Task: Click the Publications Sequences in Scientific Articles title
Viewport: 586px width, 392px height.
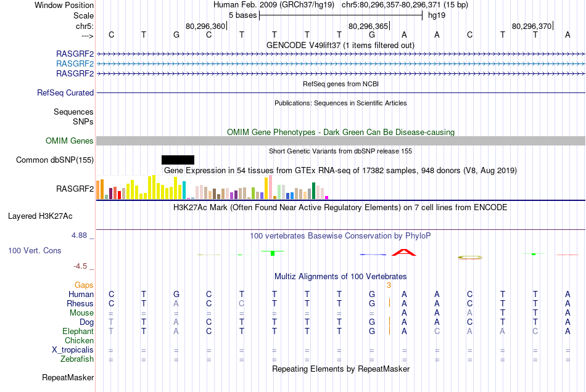Action: click(340, 103)
